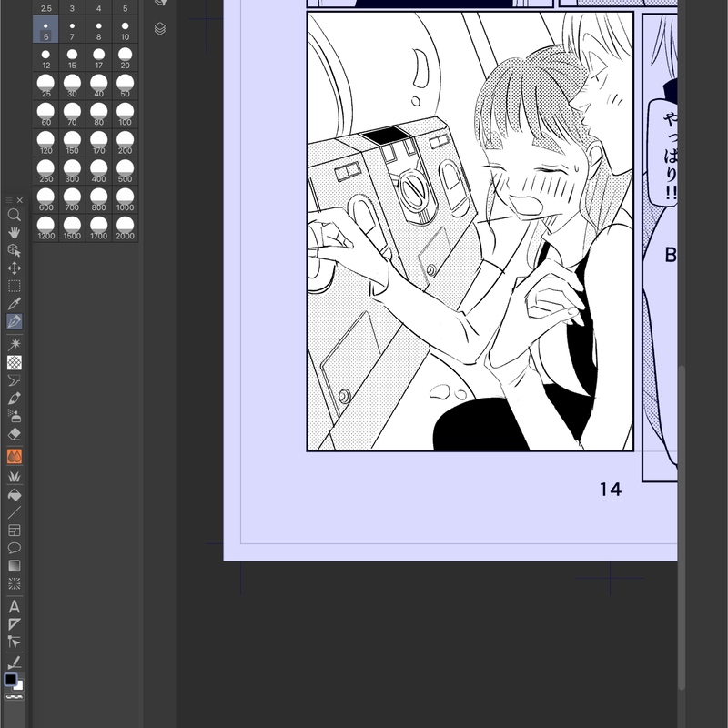Image resolution: width=728 pixels, height=728 pixels.
Task: Choose the black main drawing color
Action: click(x=10, y=680)
